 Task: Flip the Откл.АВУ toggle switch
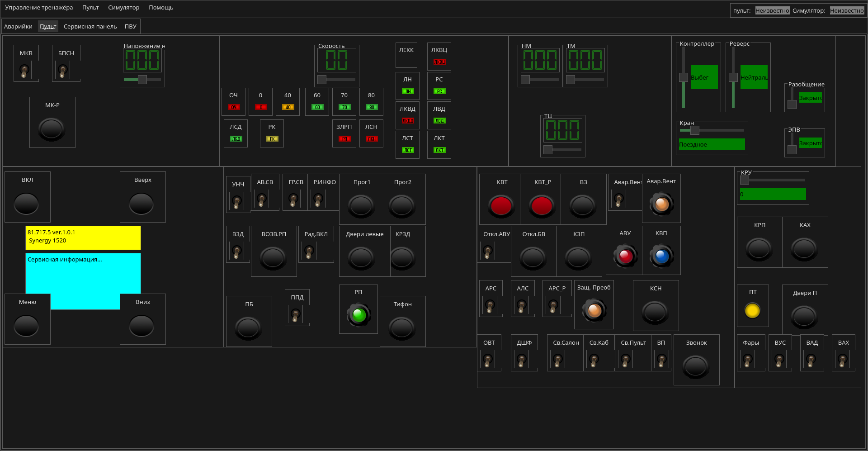[x=487, y=251]
